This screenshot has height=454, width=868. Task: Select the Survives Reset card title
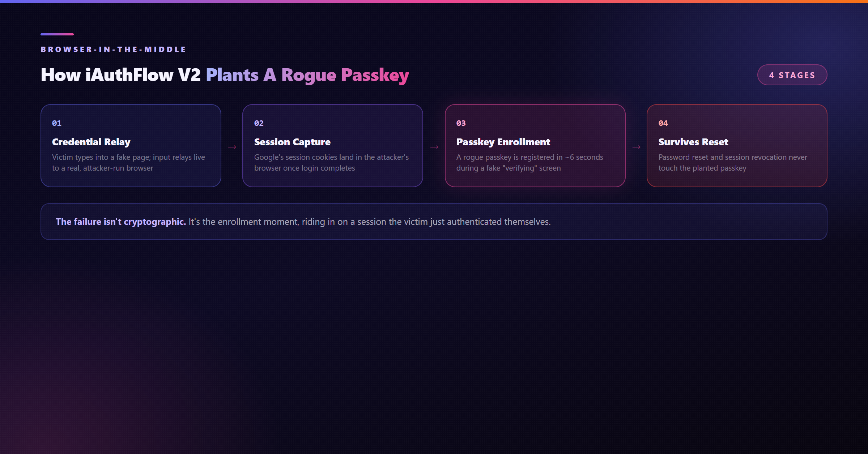point(693,142)
